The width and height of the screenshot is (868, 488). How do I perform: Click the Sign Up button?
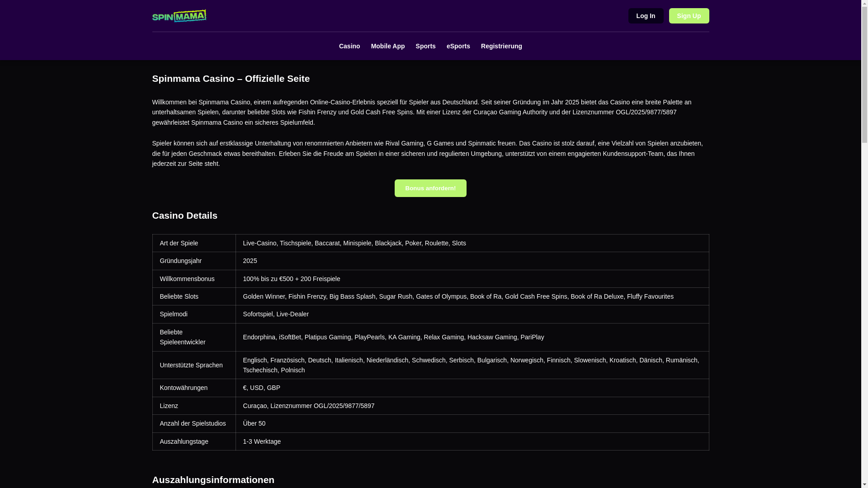[x=689, y=16]
